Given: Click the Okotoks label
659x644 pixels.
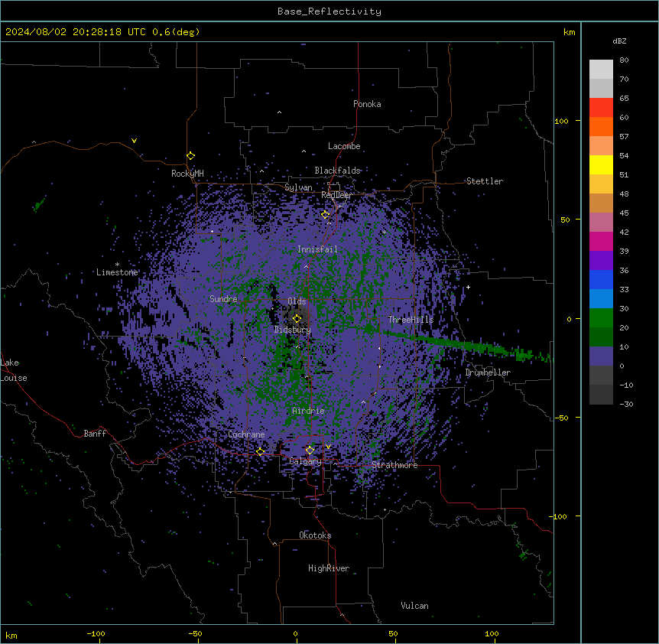Looking at the screenshot, I should coord(315,535).
